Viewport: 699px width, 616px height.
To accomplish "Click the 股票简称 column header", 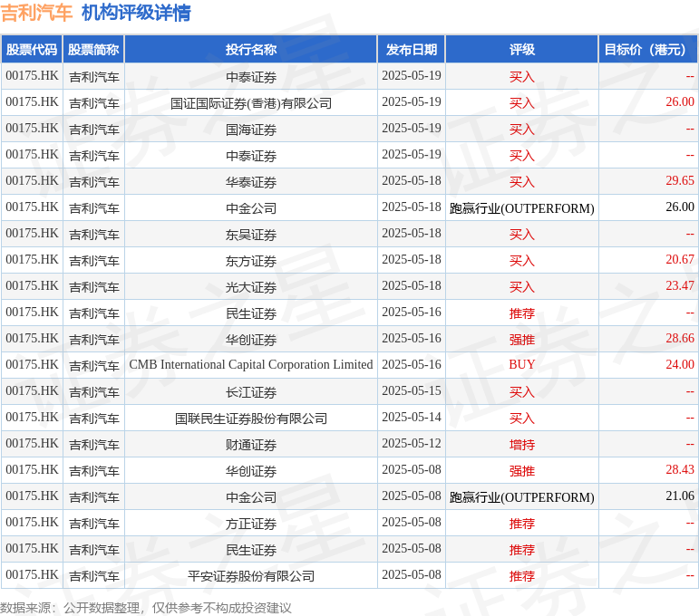I will click(x=93, y=50).
